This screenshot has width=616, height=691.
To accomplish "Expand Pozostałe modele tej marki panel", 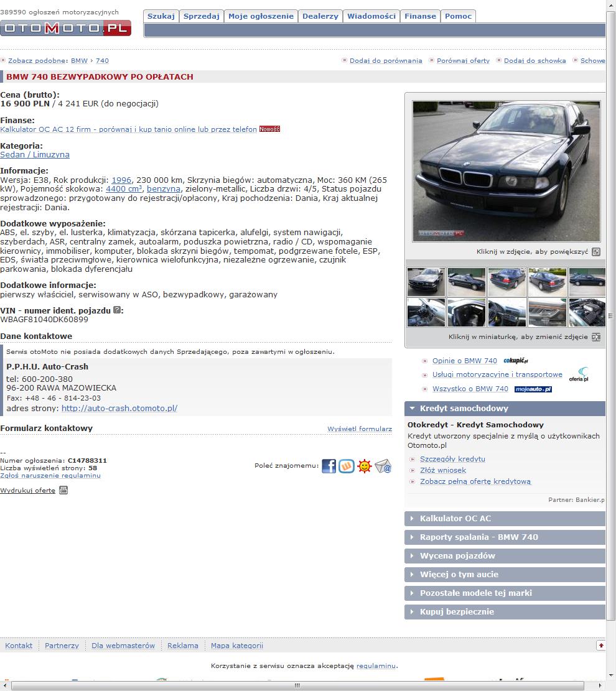I will tap(505, 593).
